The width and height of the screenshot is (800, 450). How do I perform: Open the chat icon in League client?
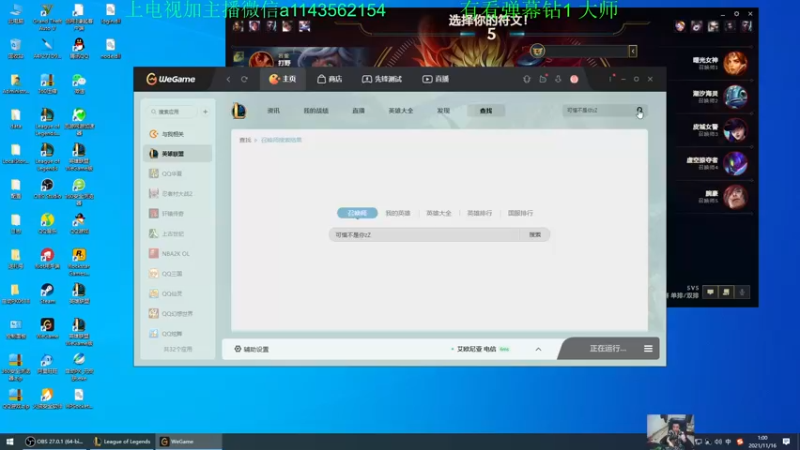tap(710, 292)
